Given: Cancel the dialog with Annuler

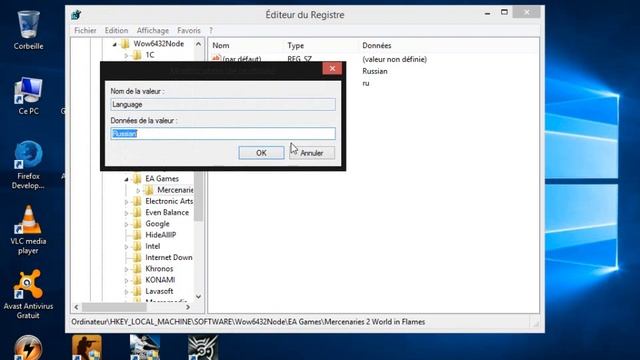Looking at the screenshot, I should (x=312, y=153).
